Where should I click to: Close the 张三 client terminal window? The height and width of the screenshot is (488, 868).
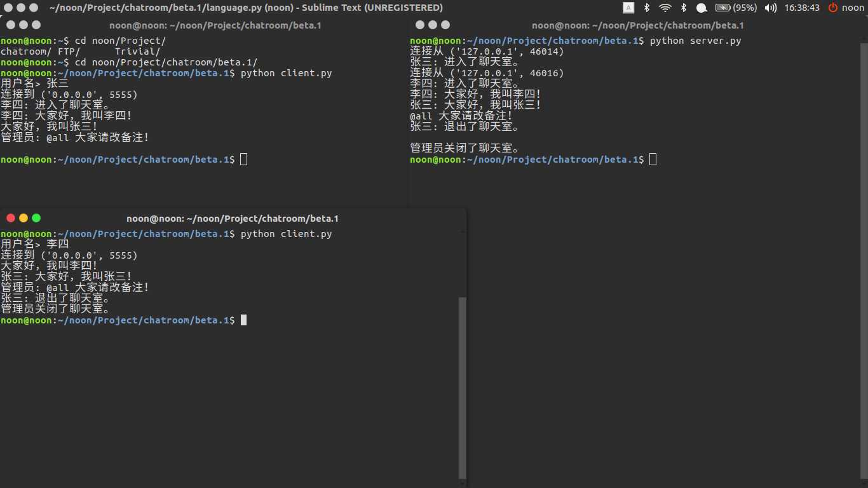point(11,25)
